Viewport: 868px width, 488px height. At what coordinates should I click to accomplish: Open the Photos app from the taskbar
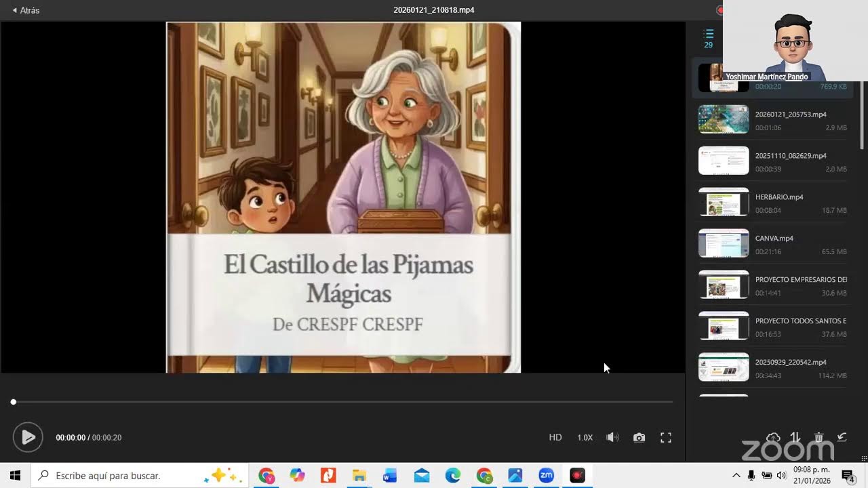pyautogui.click(x=515, y=476)
